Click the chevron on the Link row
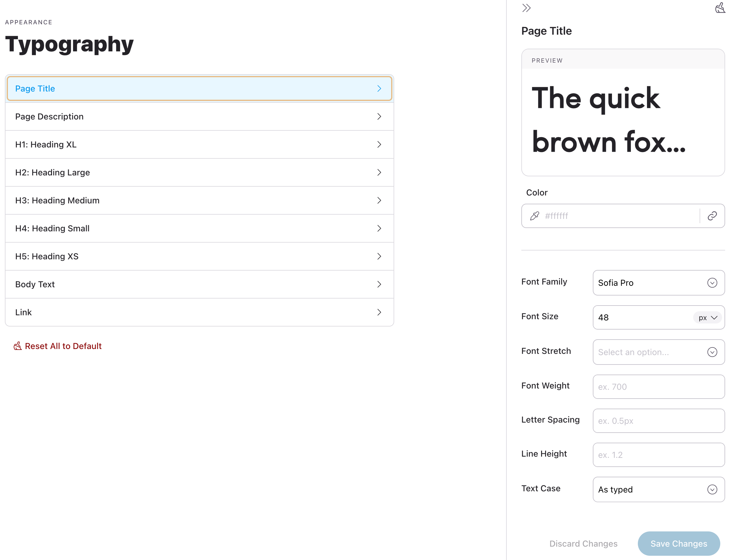The width and height of the screenshot is (730, 560). [x=379, y=312]
